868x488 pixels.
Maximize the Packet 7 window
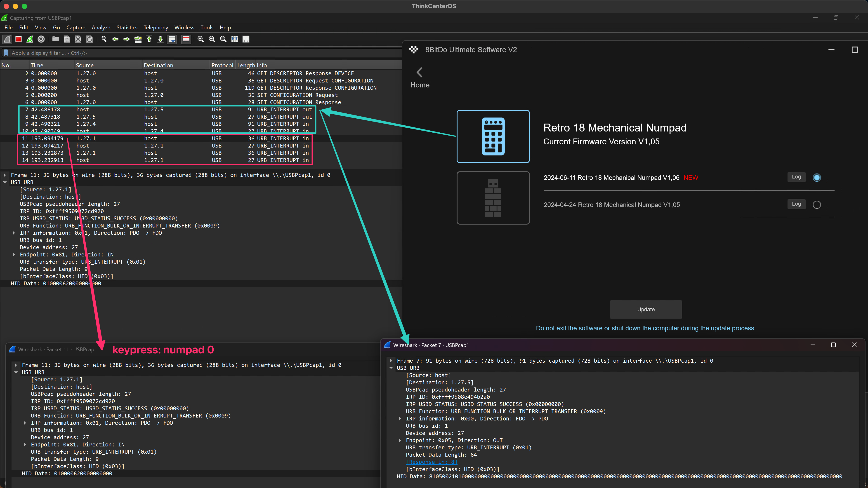(833, 345)
